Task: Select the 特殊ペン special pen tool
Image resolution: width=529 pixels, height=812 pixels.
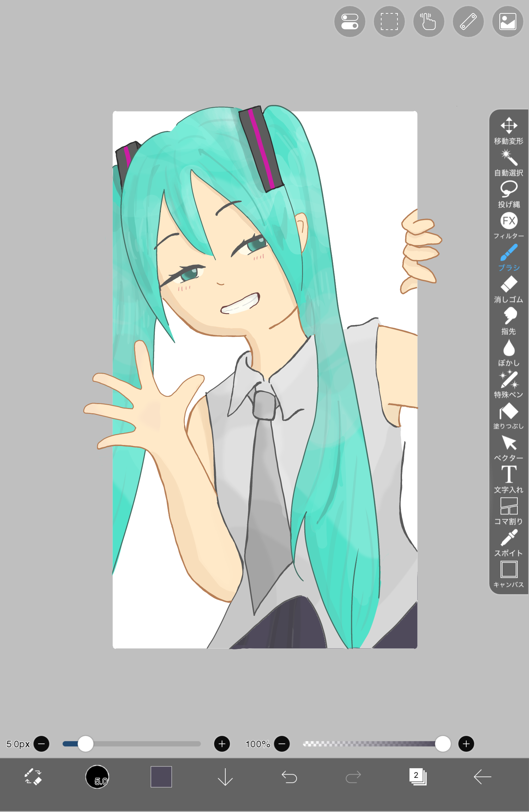Action: point(509,385)
